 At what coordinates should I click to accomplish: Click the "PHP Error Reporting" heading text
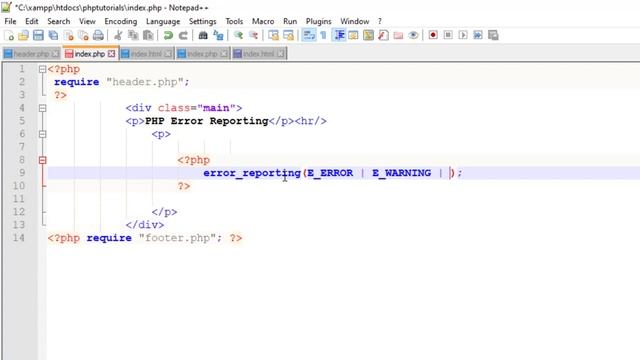207,121
